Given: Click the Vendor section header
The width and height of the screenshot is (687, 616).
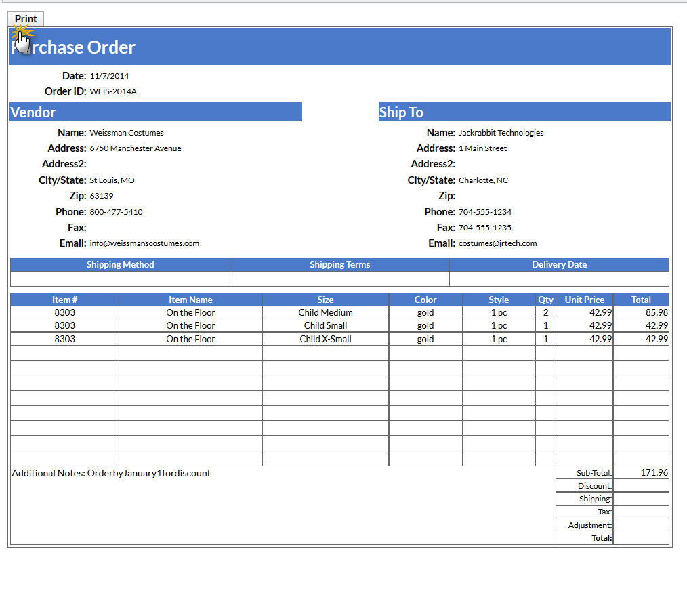Looking at the screenshot, I should click(156, 112).
